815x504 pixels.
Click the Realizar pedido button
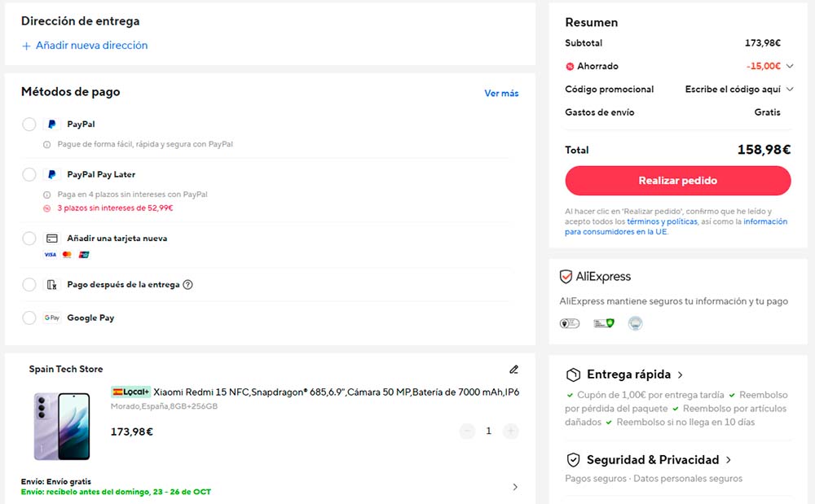coord(677,181)
